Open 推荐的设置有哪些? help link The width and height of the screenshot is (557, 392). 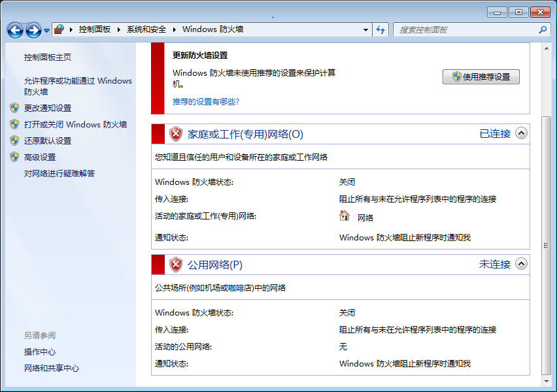(206, 102)
